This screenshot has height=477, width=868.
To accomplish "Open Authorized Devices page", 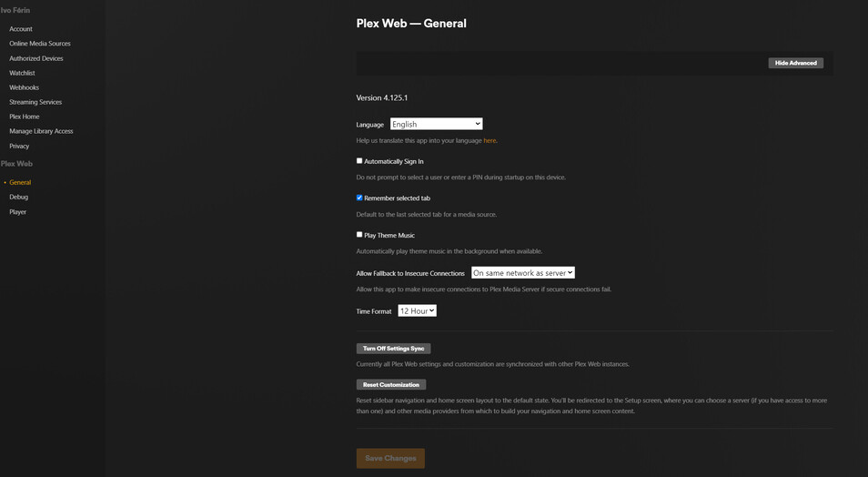I will pos(36,58).
